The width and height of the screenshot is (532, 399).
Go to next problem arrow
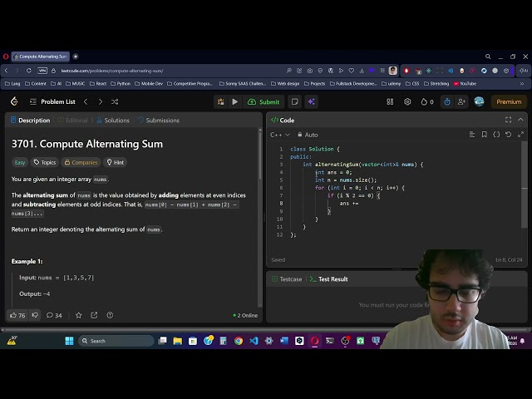[x=101, y=101]
